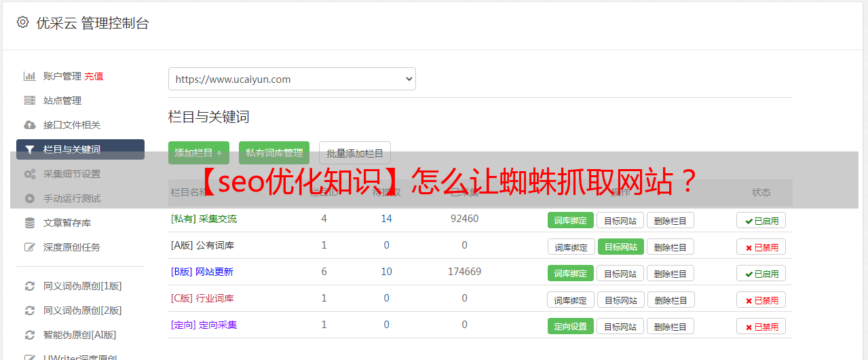Open 同义词伪原创[1版] in the sidebar
The height and width of the screenshot is (360, 868).
[x=83, y=286]
